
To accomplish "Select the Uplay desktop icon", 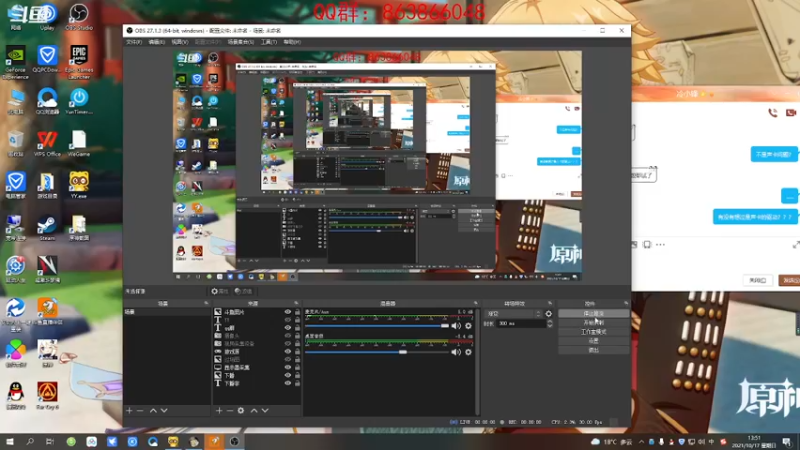I will [x=47, y=17].
